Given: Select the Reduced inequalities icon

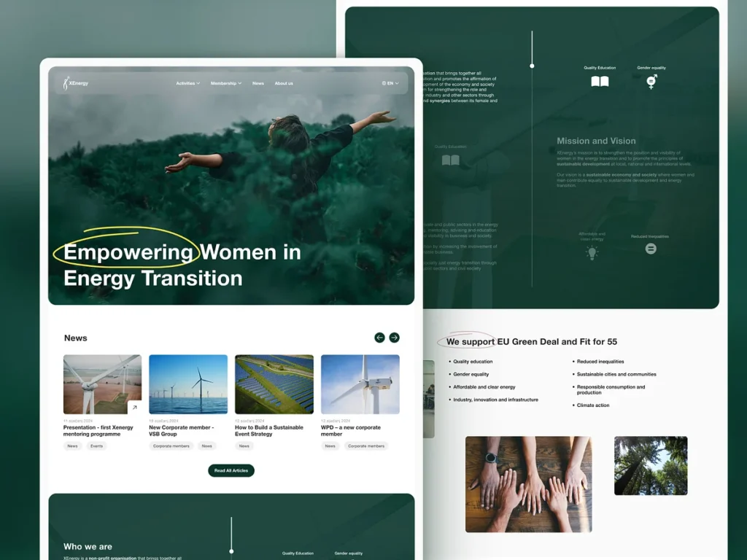Looking at the screenshot, I should 651,249.
